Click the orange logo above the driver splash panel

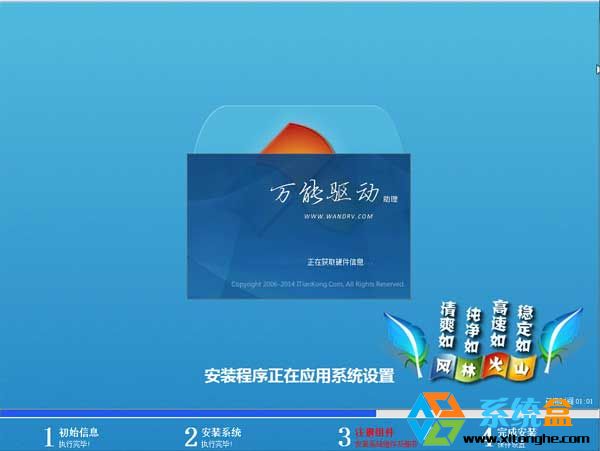(298, 138)
